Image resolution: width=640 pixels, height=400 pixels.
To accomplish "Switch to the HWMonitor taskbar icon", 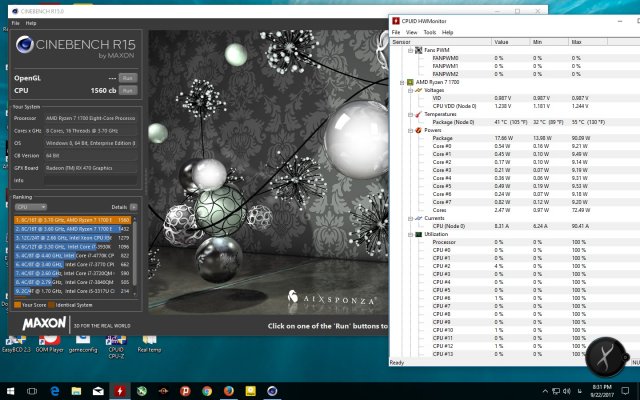I will point(120,389).
